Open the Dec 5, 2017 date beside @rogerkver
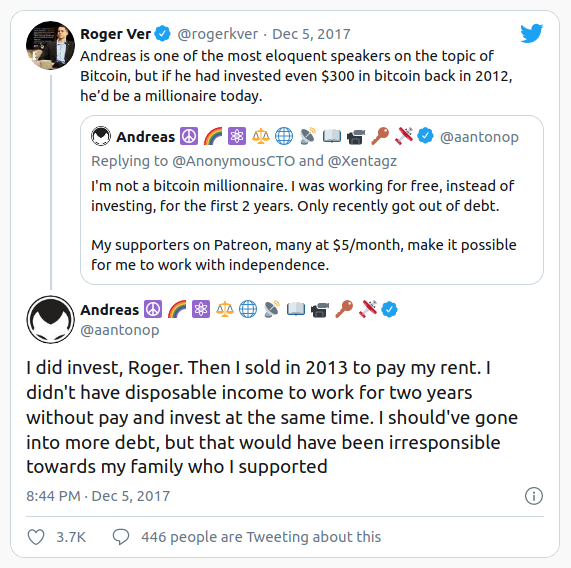Image resolution: width=571 pixels, height=568 pixels. pos(311,34)
